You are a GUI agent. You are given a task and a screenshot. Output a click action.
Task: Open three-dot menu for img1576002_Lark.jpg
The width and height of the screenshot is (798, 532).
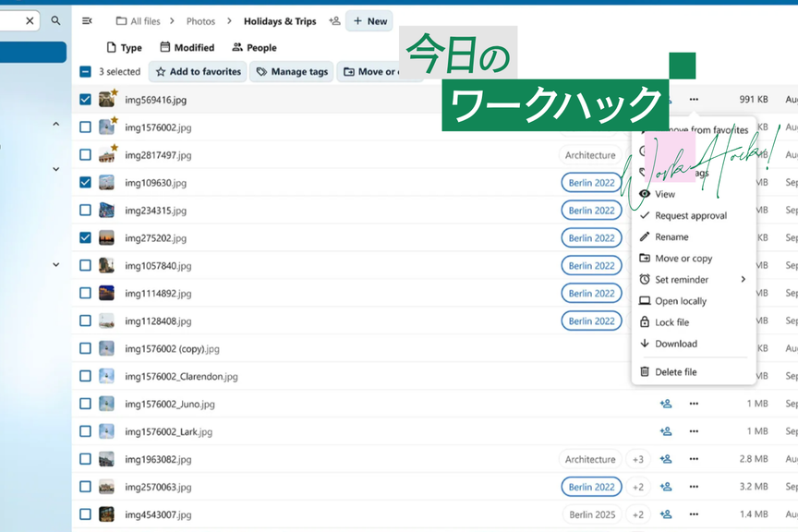click(x=694, y=431)
